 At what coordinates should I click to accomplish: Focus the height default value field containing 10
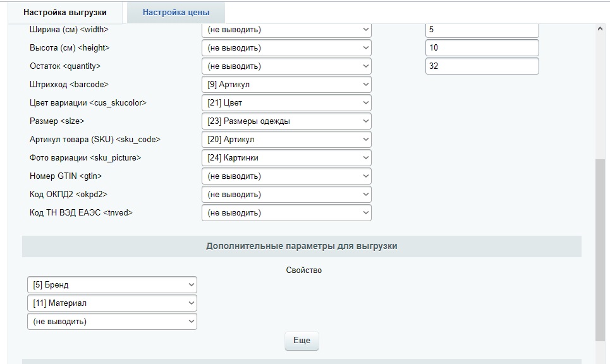point(482,48)
